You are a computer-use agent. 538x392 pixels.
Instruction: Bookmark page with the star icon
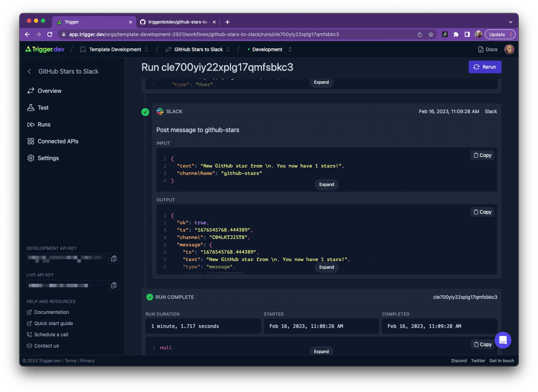click(431, 34)
